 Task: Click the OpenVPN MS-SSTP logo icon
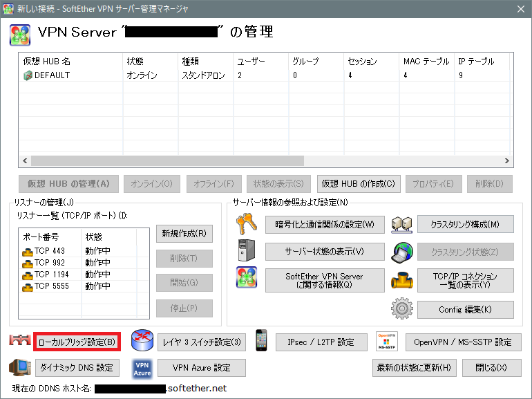coord(387,342)
